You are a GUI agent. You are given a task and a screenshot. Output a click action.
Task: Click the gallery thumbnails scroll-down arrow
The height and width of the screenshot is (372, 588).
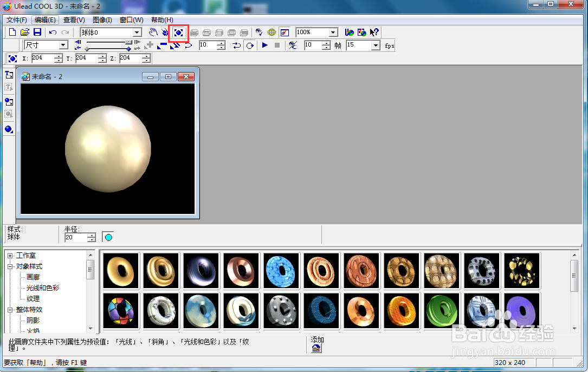click(x=574, y=329)
